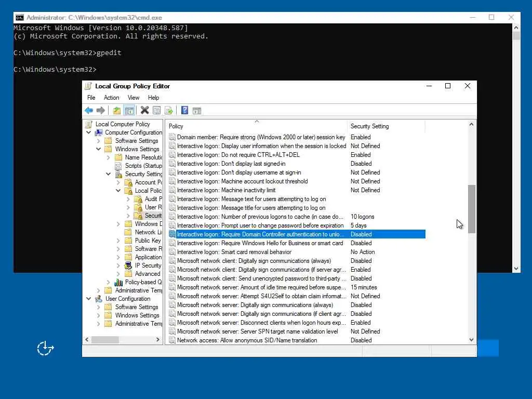The width and height of the screenshot is (532, 399).
Task: Click the Computer Configuration icon
Action: coord(99,132)
